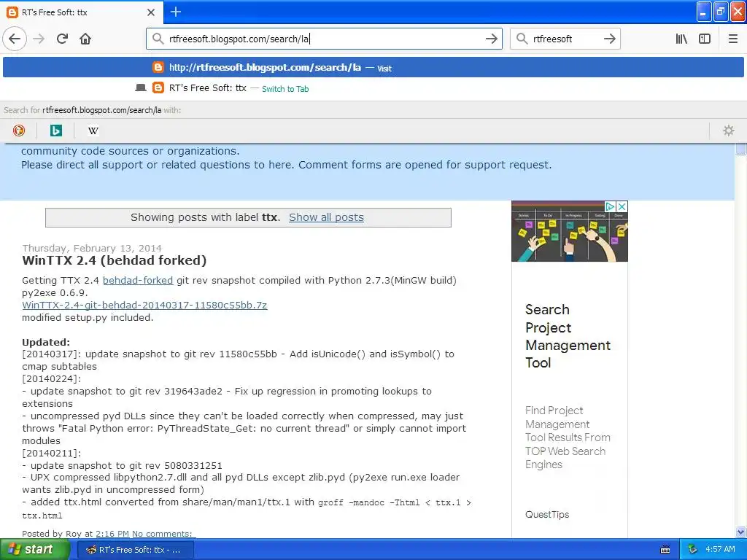This screenshot has width=747, height=560.
Task: Click inside the URL address field
Action: click(324, 39)
